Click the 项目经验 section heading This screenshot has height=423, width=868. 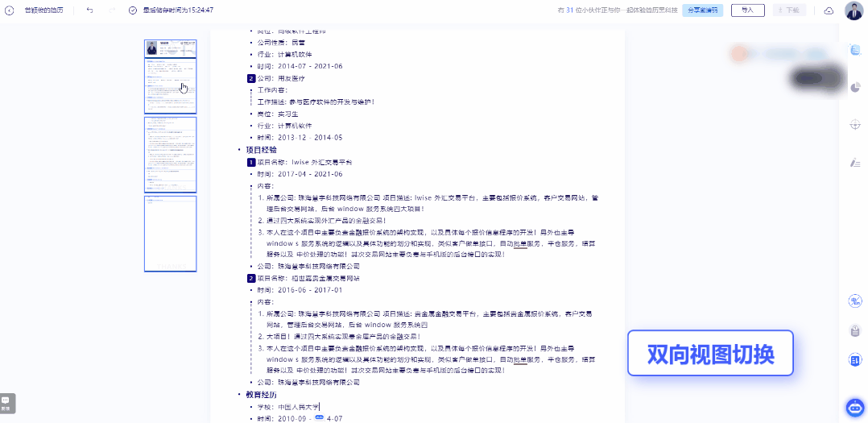pyautogui.click(x=261, y=150)
